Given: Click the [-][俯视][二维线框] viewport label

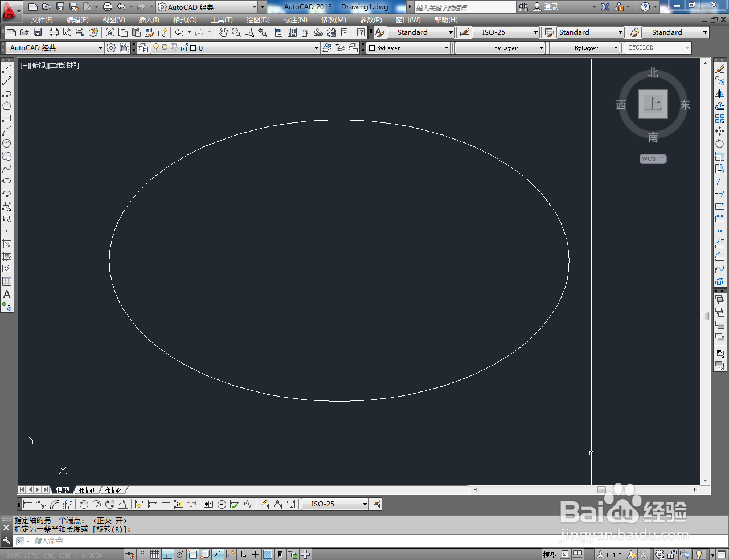Looking at the screenshot, I should pos(50,66).
